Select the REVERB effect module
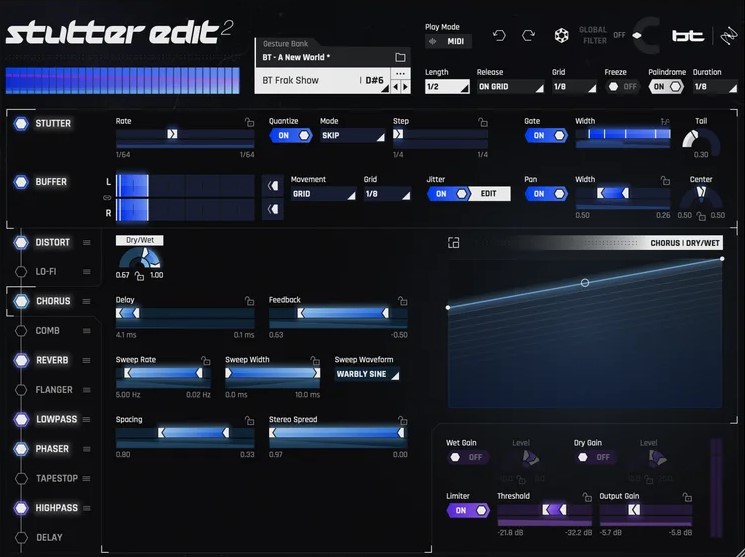Screen dimensions: 745x557 pos(52,360)
